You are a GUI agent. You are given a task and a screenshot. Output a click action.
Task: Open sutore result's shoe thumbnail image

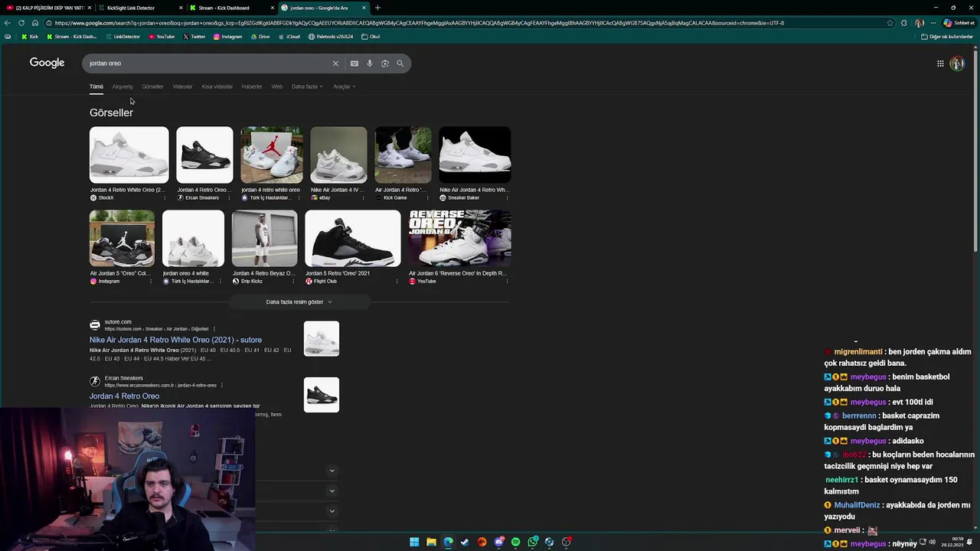click(322, 339)
